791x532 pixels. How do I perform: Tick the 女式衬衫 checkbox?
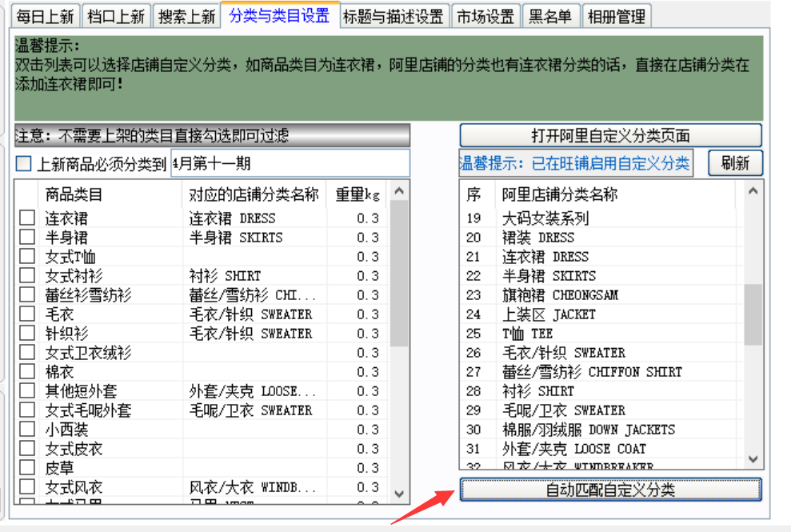tap(26, 275)
